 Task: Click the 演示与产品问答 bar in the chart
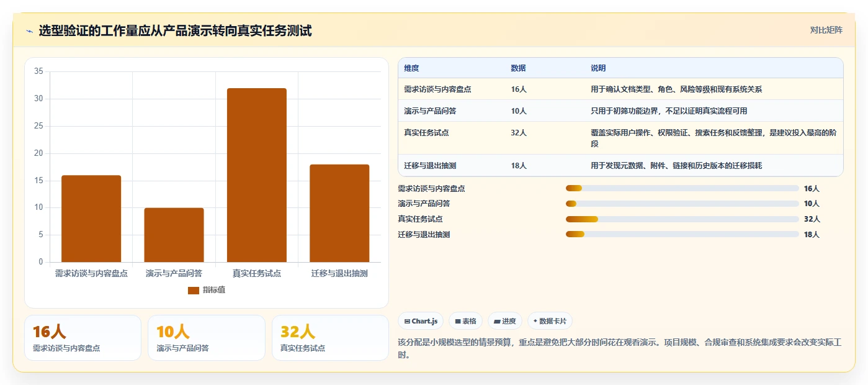(174, 235)
